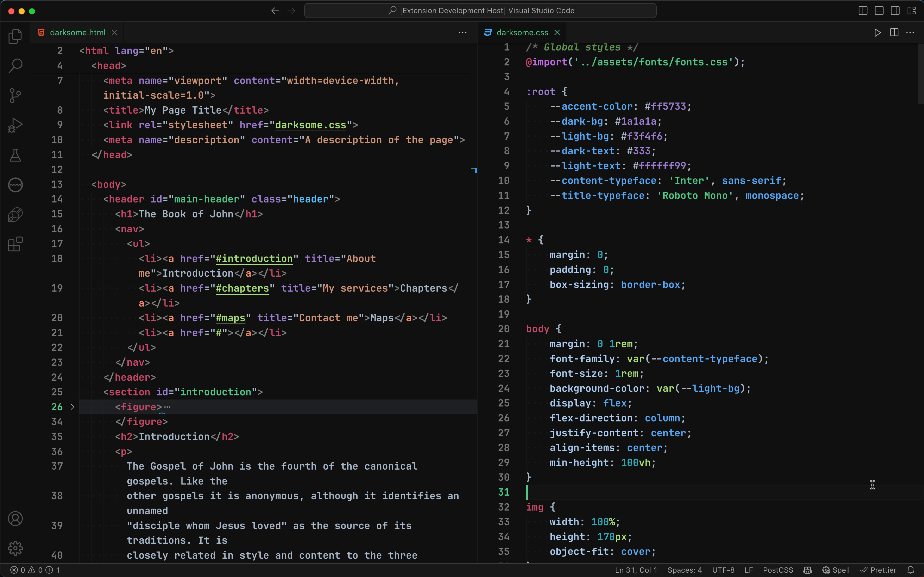The image size is (924, 577).
Task: Toggle the bottom panel layout button
Action: (x=879, y=11)
